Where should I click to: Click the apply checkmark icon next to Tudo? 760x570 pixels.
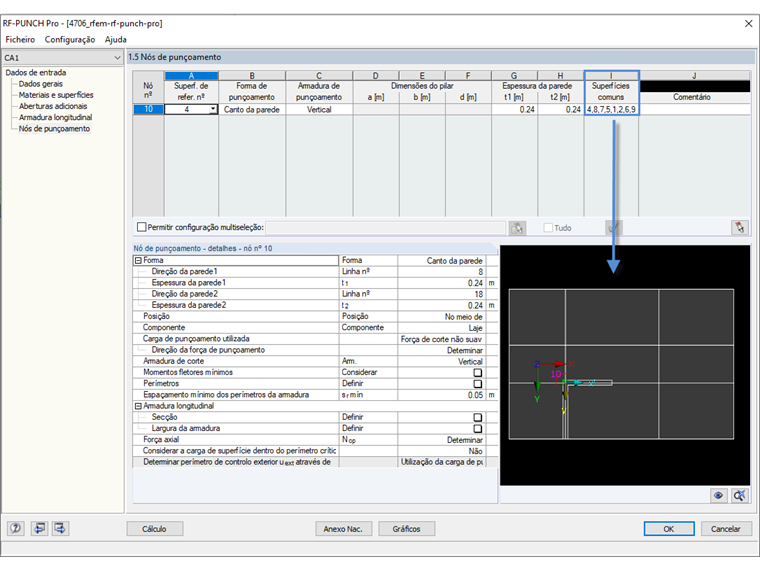[614, 228]
